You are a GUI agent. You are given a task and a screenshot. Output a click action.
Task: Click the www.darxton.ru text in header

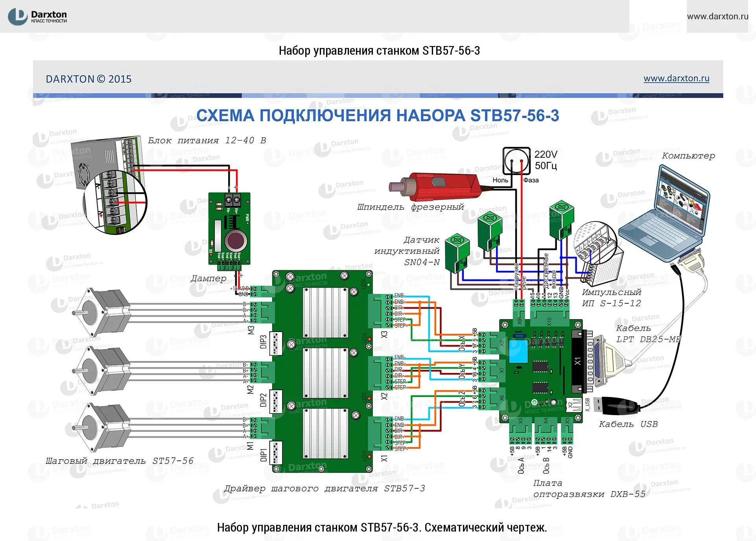717,17
